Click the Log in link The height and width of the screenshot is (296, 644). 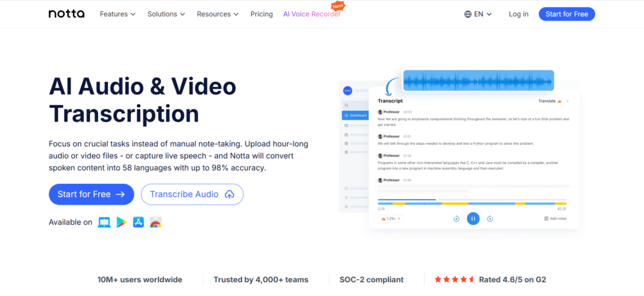pos(519,14)
